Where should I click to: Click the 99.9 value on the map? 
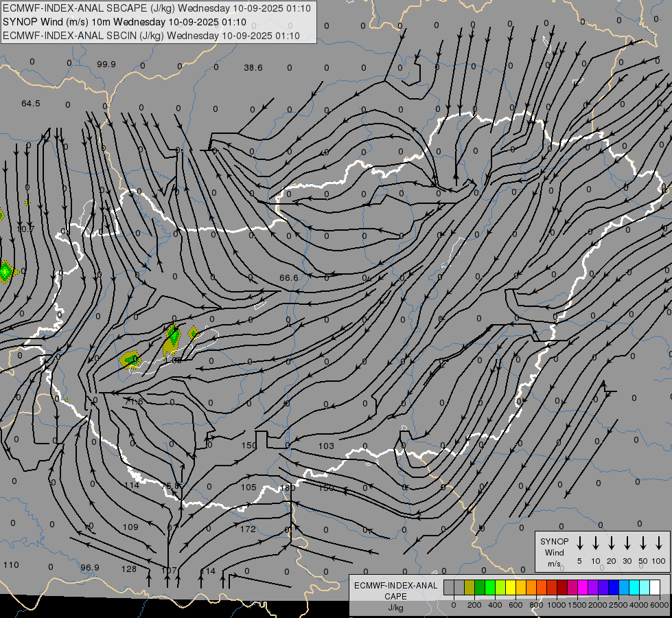click(106, 65)
